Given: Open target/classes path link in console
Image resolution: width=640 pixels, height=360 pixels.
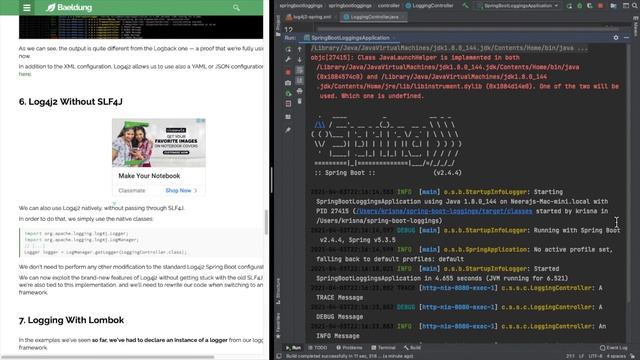Looking at the screenshot, I should [444, 211].
